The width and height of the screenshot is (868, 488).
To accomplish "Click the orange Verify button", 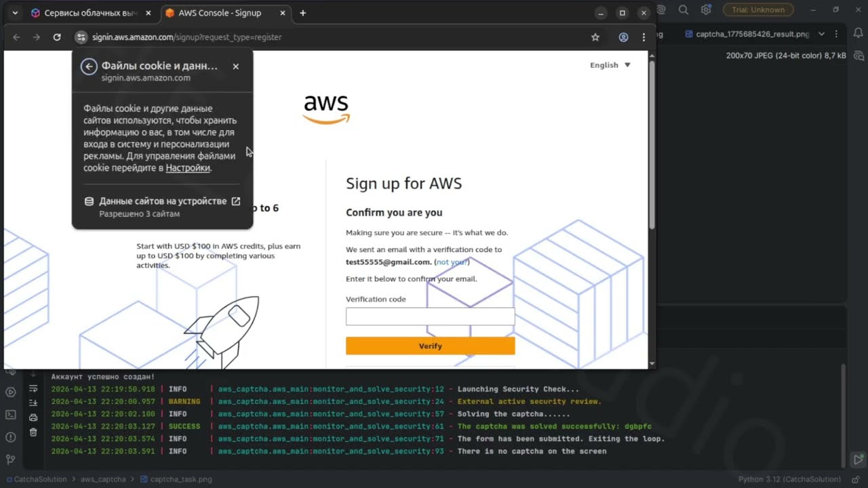I will point(430,346).
